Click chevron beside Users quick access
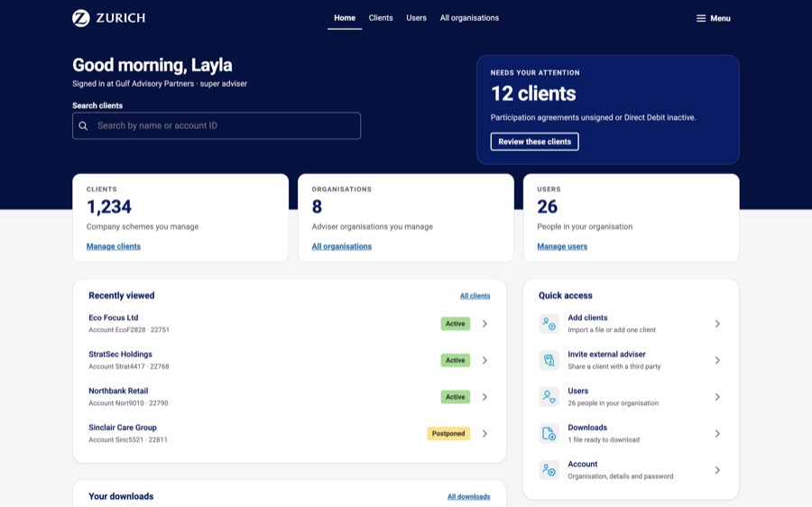Screen dimensions: 812x507 [x=717, y=397]
